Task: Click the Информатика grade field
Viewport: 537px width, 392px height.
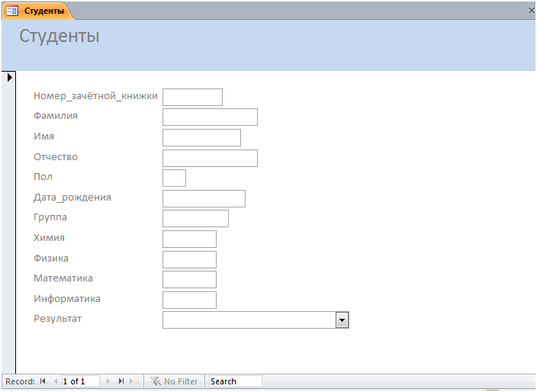Action: (189, 300)
